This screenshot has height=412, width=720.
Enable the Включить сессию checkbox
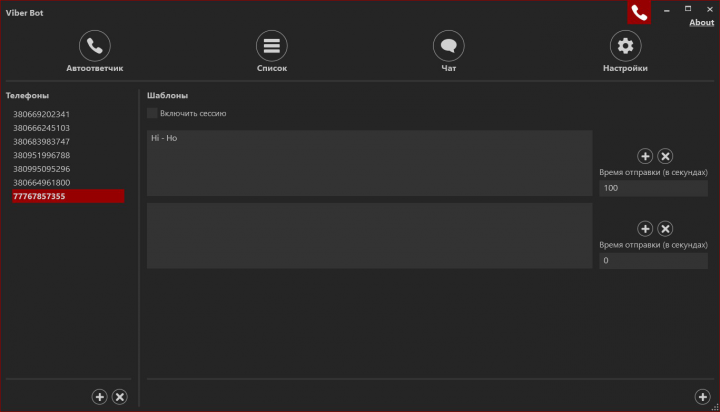point(152,113)
